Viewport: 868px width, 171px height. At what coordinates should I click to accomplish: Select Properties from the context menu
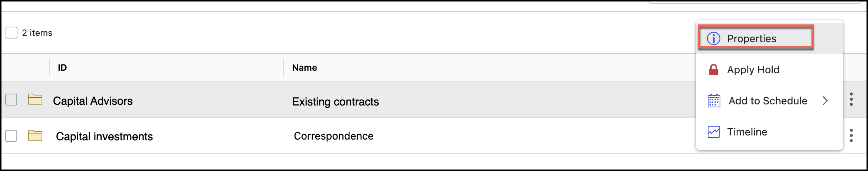[x=752, y=38]
